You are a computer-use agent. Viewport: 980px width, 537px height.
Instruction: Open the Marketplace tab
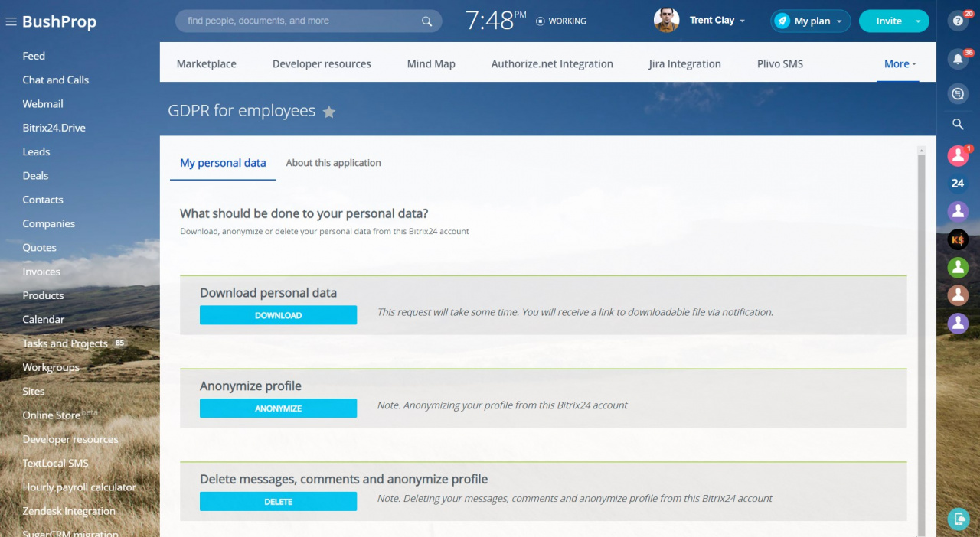207,64
